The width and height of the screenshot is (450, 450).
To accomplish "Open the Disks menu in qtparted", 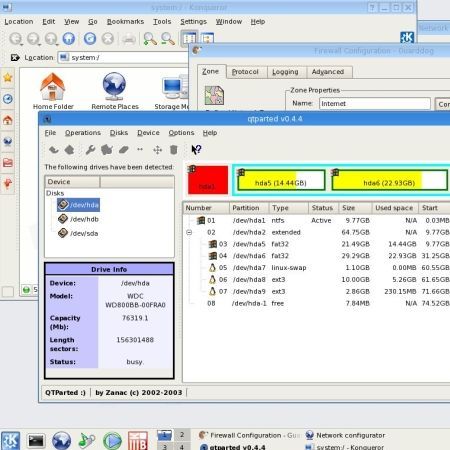I will click(x=119, y=133).
